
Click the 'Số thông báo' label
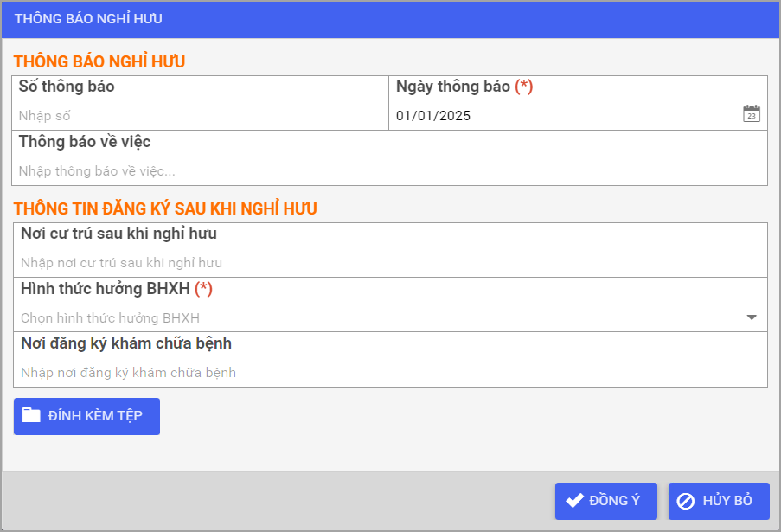coord(67,87)
